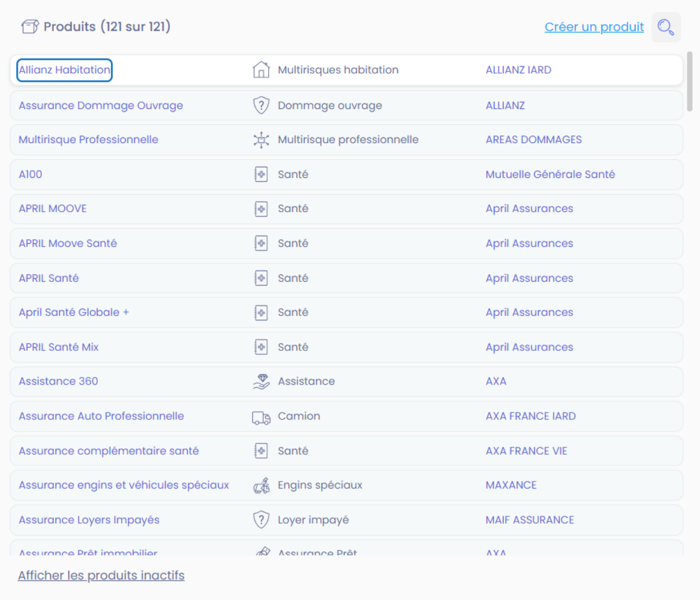Open April Santé Globale + product

point(74,313)
